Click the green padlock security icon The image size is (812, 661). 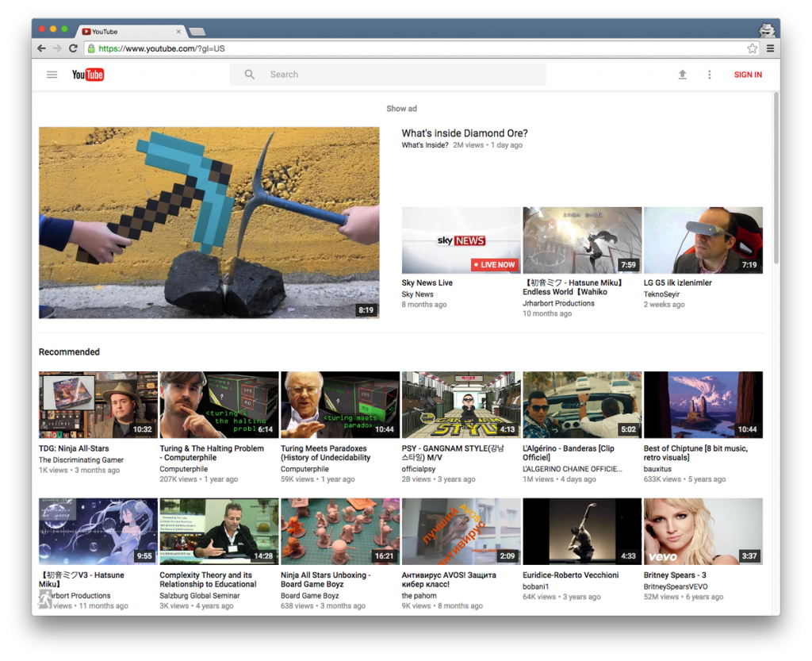click(x=91, y=48)
